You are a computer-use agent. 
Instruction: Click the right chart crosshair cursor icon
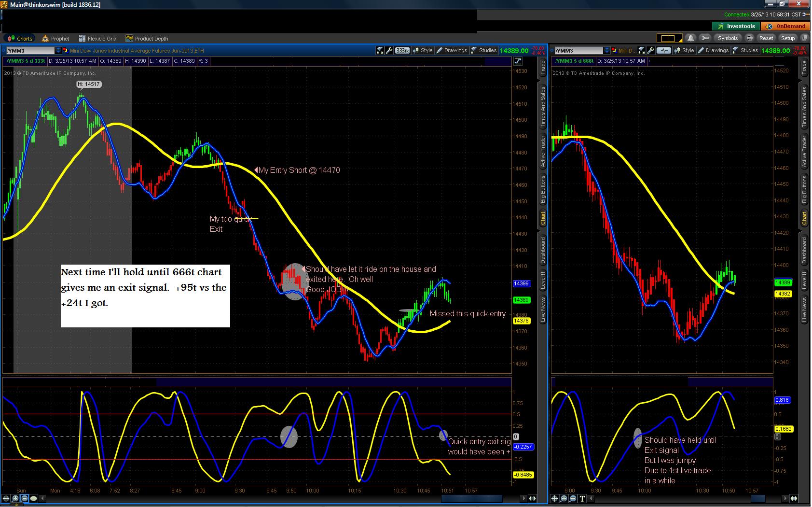point(555,498)
